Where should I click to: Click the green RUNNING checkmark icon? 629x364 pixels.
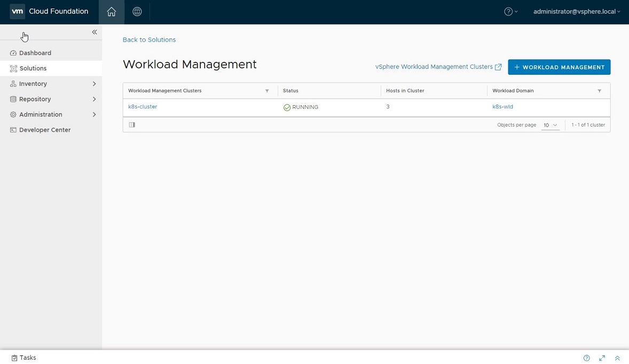click(x=287, y=107)
